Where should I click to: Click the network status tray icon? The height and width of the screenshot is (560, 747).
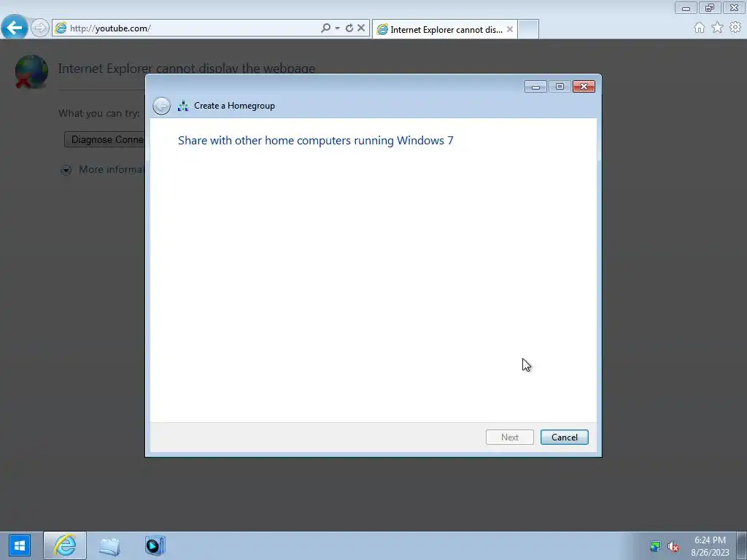click(x=656, y=546)
